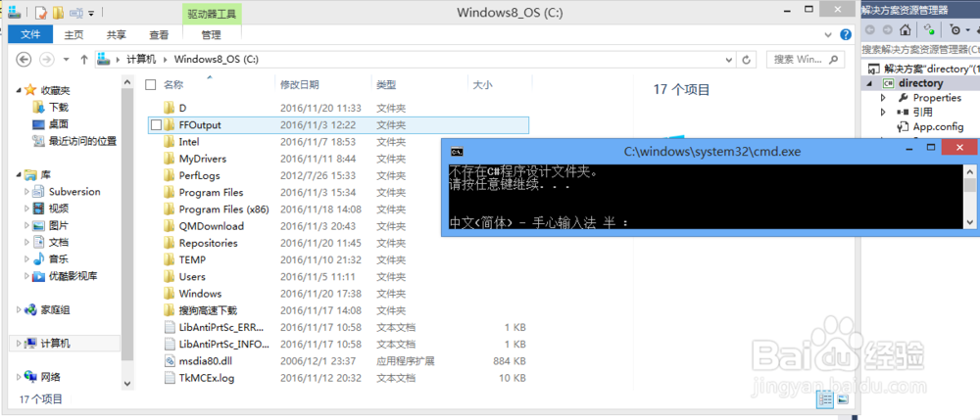Click the New Folder quick access icon
Screen dimensions: 980x420
point(58,12)
